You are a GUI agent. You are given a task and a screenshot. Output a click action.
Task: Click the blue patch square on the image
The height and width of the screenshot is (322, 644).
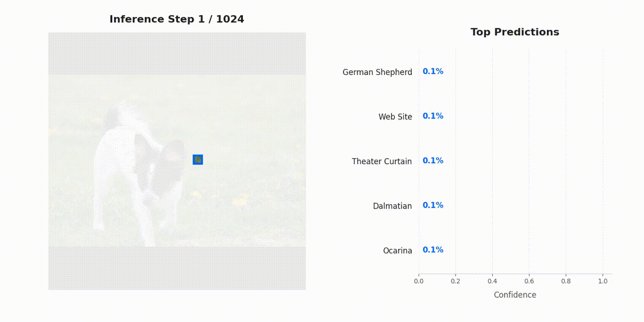[x=198, y=160]
